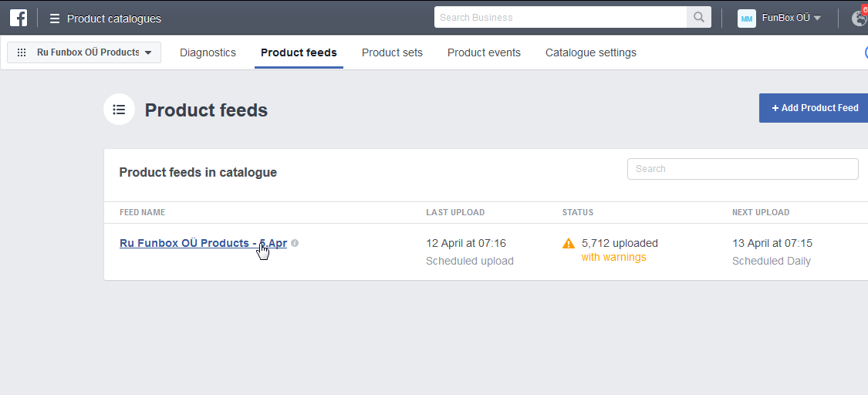Go to the Product events tab
Image resolution: width=868 pixels, height=395 pixels.
(484, 52)
